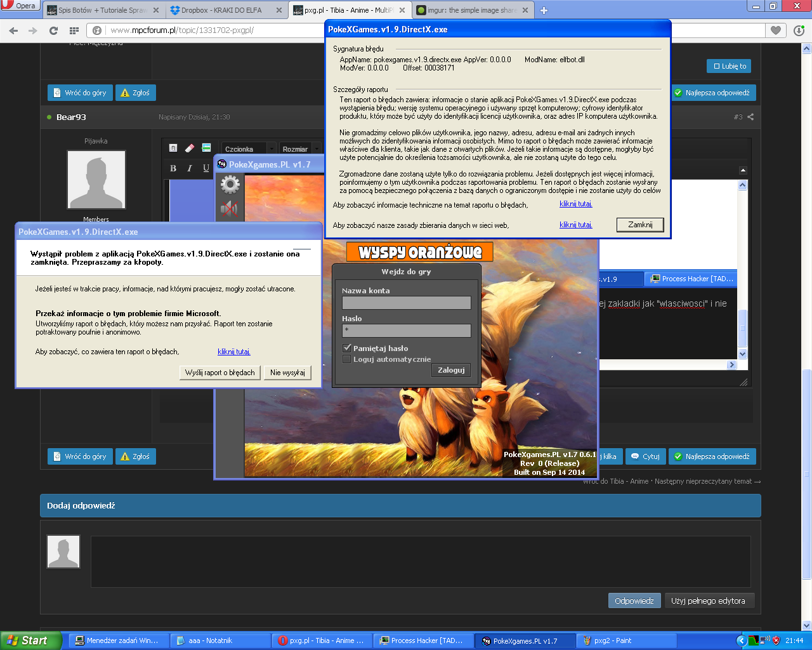Open the Speed Dial grid icon
Viewport: 812px width, 650px height.
pos(74,30)
